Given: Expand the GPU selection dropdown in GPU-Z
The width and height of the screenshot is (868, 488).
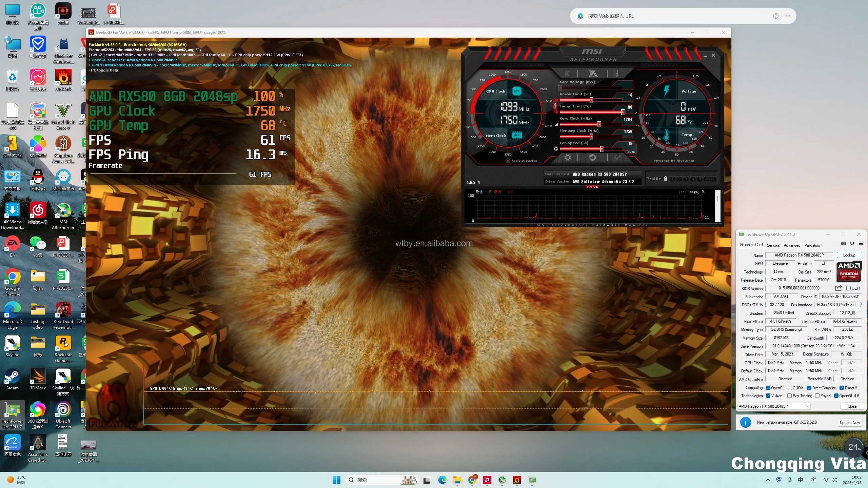Looking at the screenshot, I should 807,406.
